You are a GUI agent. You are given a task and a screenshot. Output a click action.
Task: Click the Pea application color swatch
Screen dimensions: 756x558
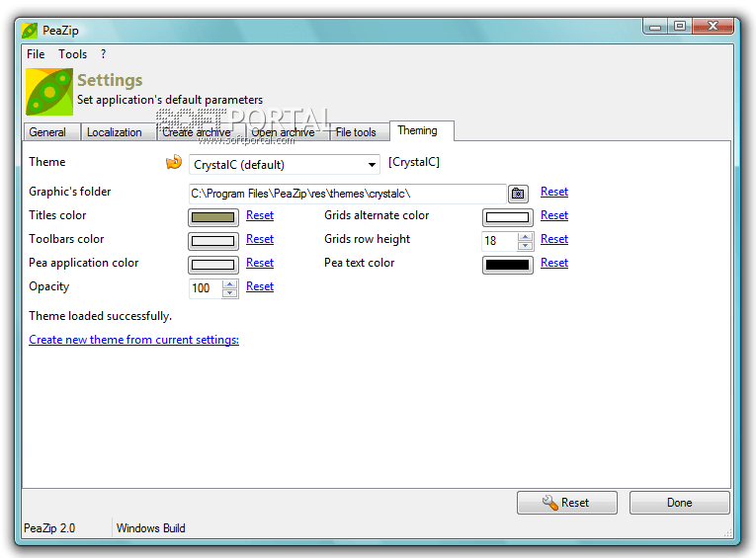click(x=213, y=265)
